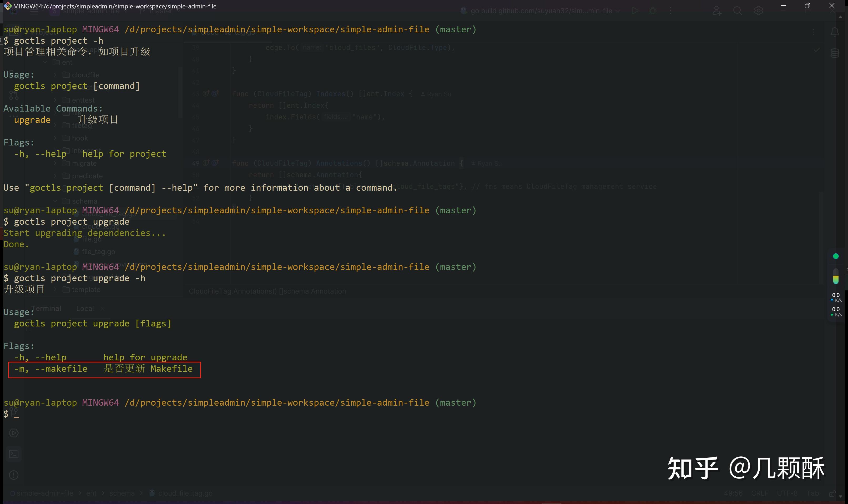This screenshot has height=504, width=848.
Task: Collapse the ent folder in project tree
Action: click(x=45, y=62)
